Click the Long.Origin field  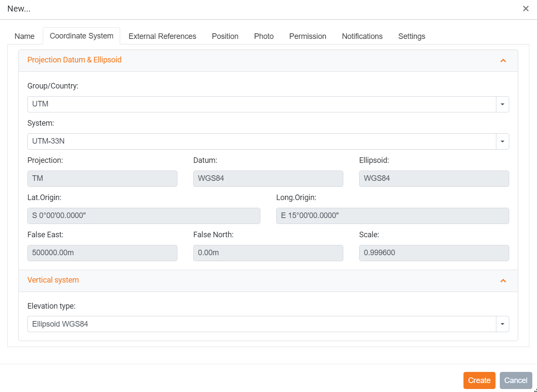(x=392, y=216)
